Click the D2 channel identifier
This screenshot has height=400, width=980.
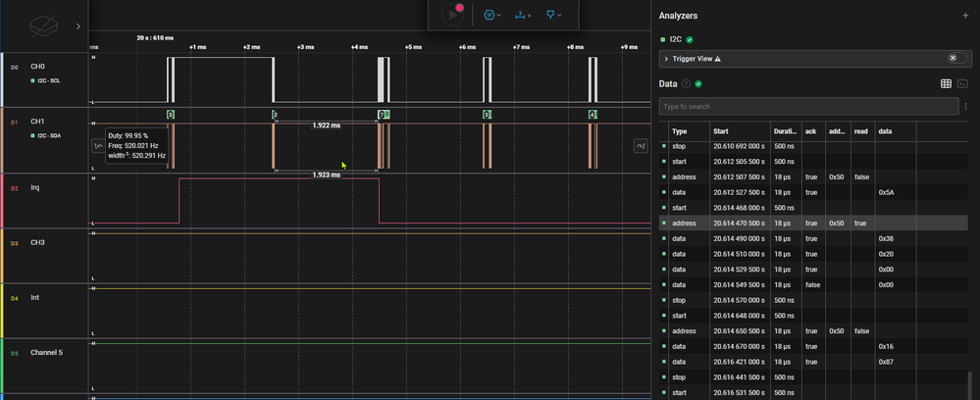point(15,187)
